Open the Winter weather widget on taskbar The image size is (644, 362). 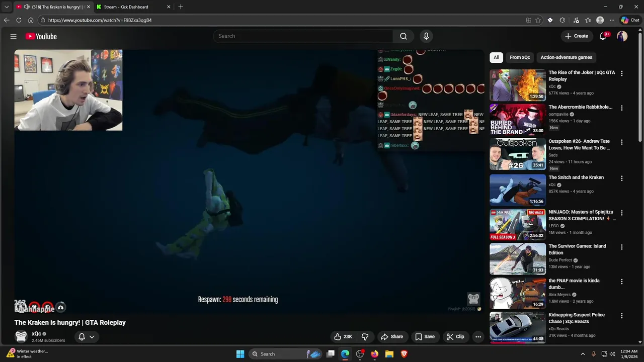click(x=28, y=354)
